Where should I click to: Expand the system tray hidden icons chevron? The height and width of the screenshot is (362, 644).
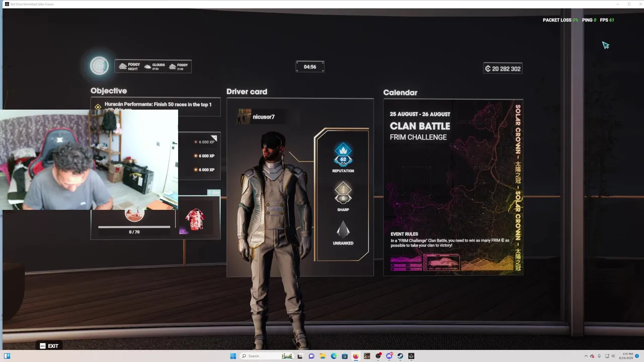point(586,356)
